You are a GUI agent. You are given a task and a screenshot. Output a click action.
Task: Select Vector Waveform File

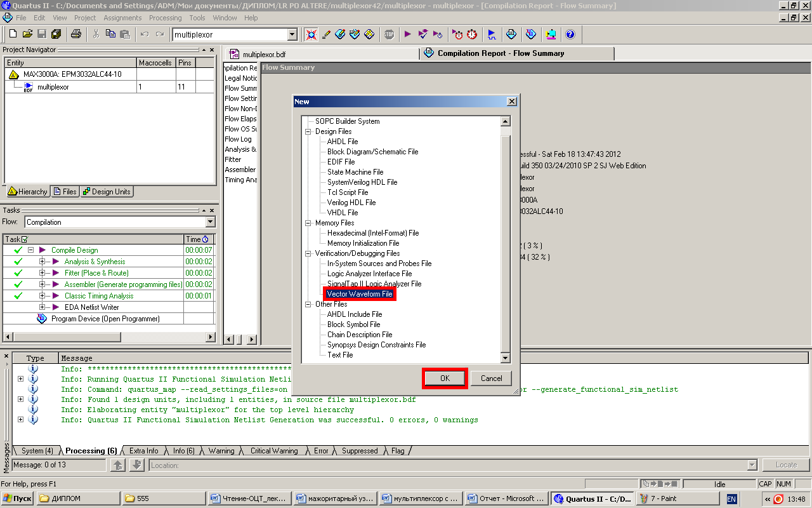pos(360,294)
